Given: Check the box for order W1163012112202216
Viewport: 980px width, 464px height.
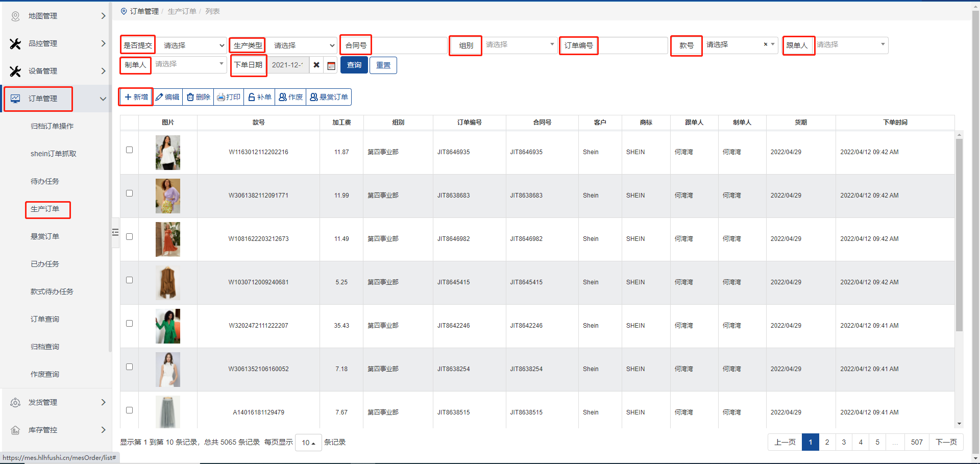Looking at the screenshot, I should (x=129, y=150).
